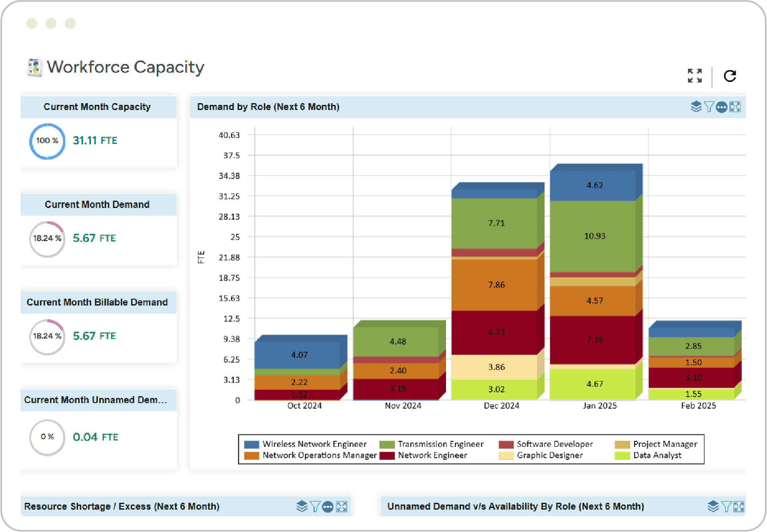Toggle Data Analyst legend swatch
767x532 pixels.
pos(622,456)
